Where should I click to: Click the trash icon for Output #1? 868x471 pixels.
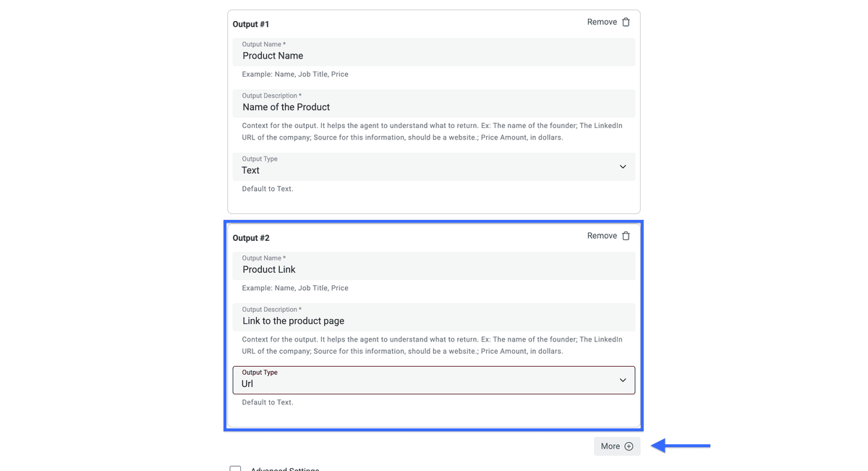tap(626, 22)
